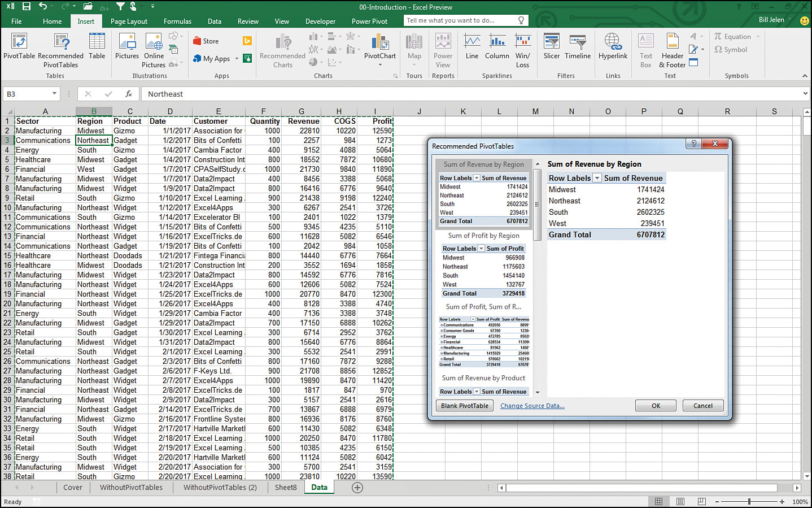The height and width of the screenshot is (508, 812).
Task: Click the Timeline filter icon
Action: pyautogui.click(x=578, y=46)
